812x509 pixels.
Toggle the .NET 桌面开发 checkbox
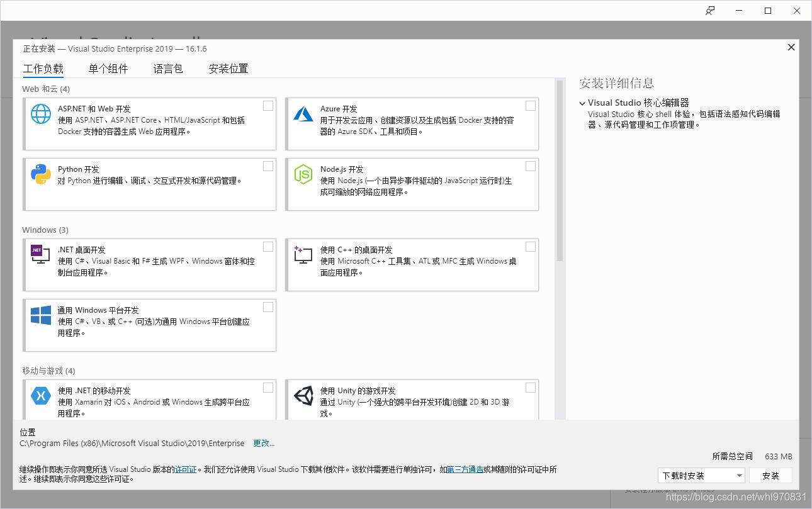pos(268,247)
